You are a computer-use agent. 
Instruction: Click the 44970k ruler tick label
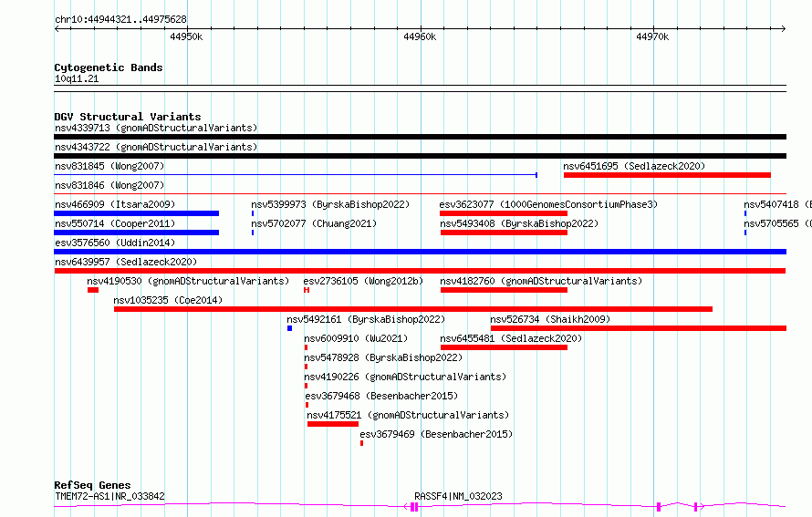point(652,36)
